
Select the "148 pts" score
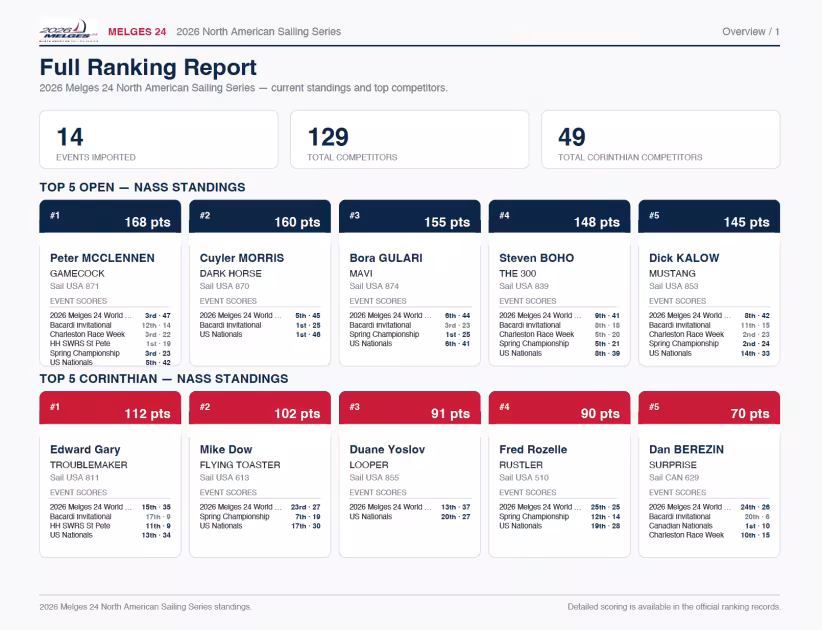point(597,222)
